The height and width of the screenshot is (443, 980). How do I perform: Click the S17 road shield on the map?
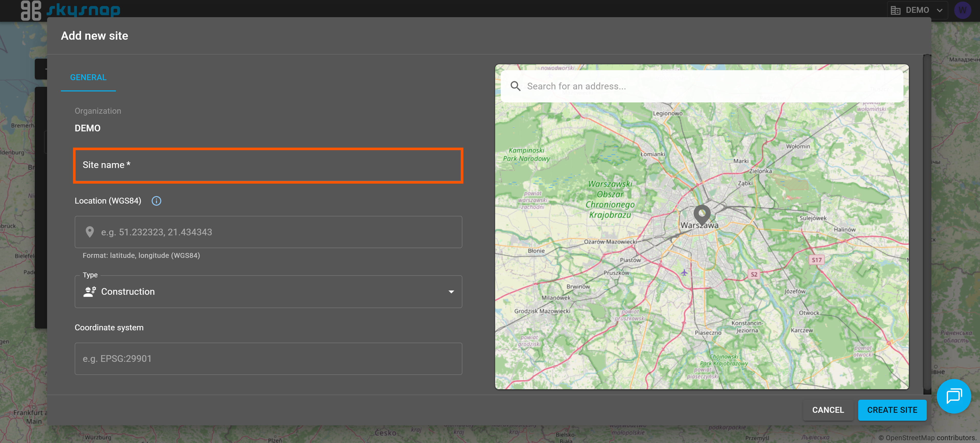[x=816, y=260]
